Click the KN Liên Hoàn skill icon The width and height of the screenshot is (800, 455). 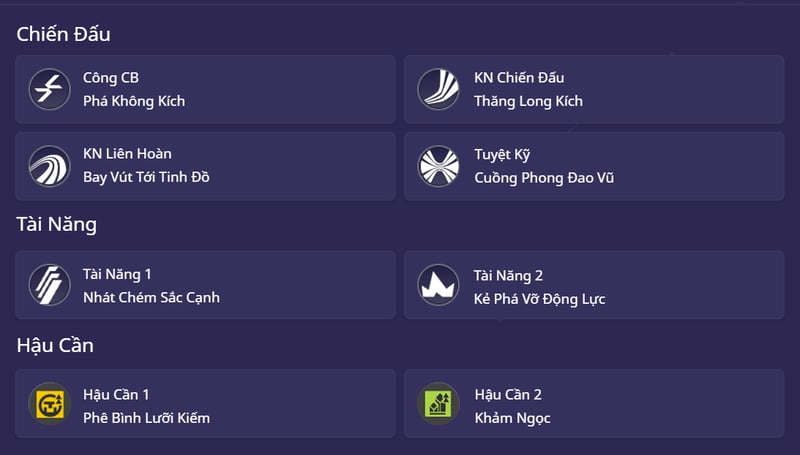pyautogui.click(x=48, y=166)
